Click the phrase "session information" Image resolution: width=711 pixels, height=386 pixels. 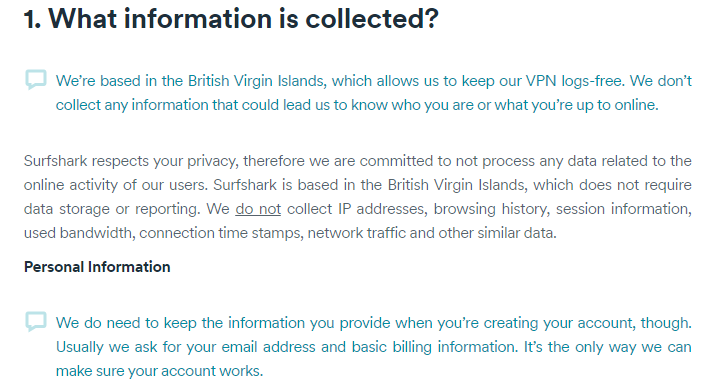(x=623, y=209)
